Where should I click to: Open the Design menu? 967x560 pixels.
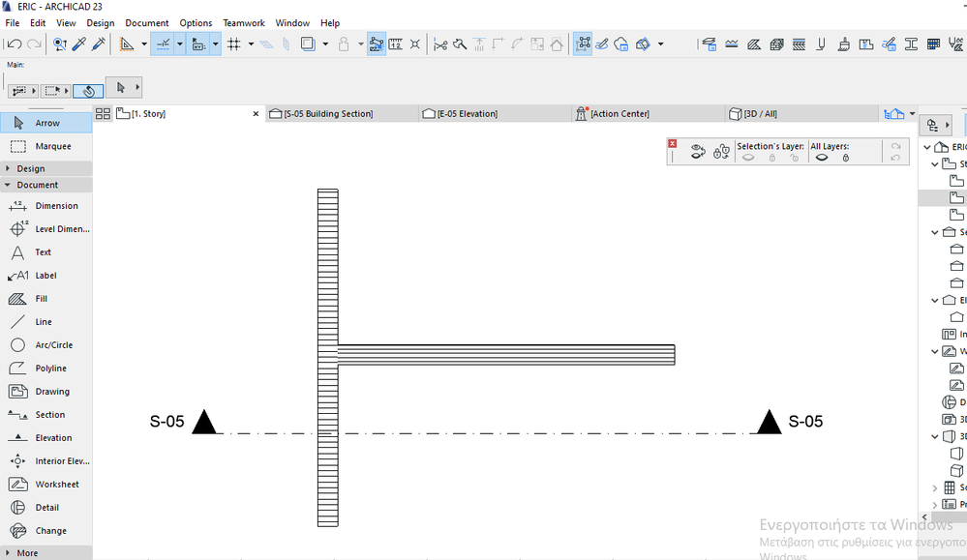click(x=101, y=23)
